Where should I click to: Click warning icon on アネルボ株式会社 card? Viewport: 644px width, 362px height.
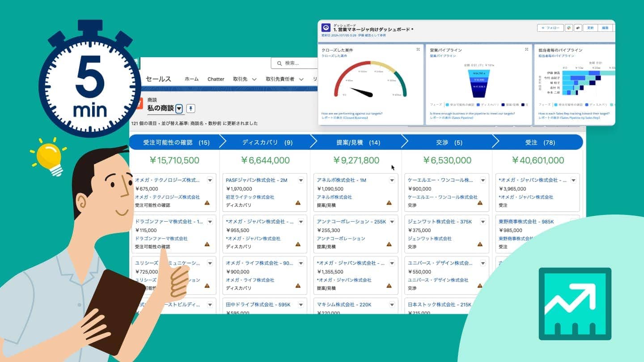[389, 203]
